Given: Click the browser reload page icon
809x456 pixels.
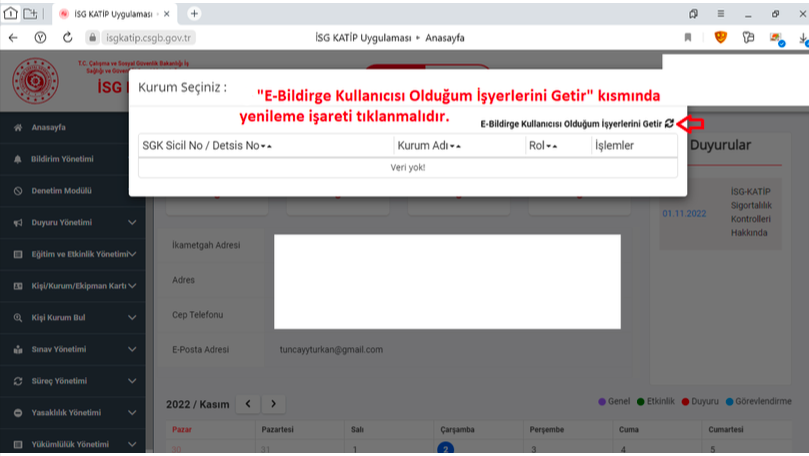Looking at the screenshot, I should tap(68, 37).
